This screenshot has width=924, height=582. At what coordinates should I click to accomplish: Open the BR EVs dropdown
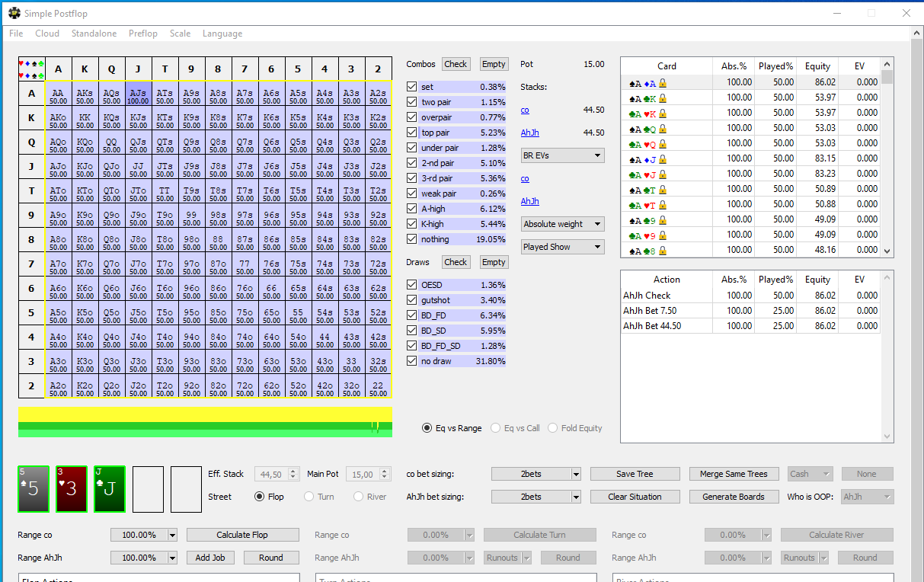tap(563, 155)
